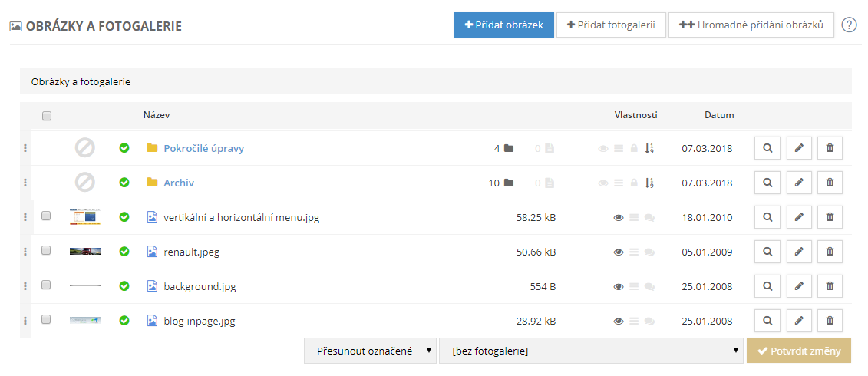
Task: Click the help question mark icon
Action: 849,25
